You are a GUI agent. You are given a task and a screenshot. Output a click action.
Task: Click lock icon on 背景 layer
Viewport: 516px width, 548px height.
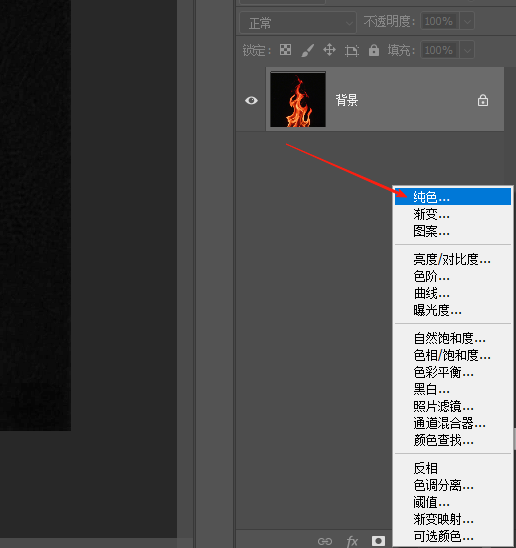[x=483, y=100]
